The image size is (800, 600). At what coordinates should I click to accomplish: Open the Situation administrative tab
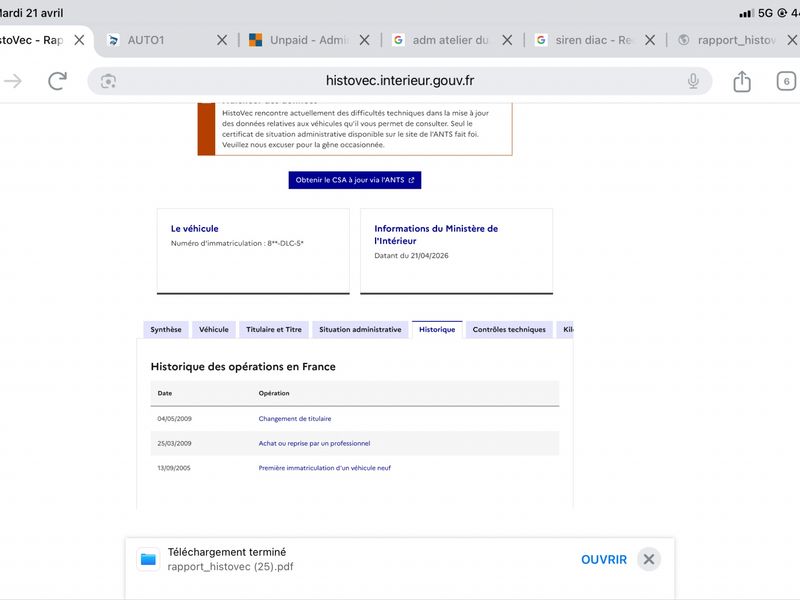(x=360, y=330)
